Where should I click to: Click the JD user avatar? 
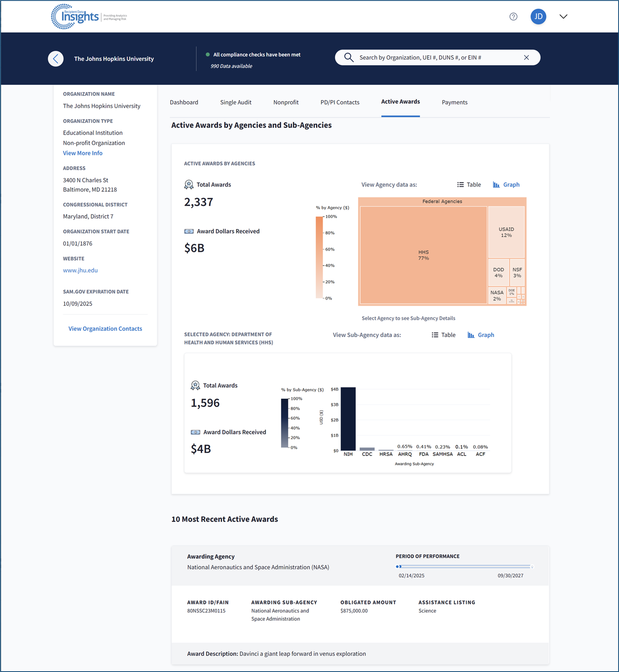(538, 16)
